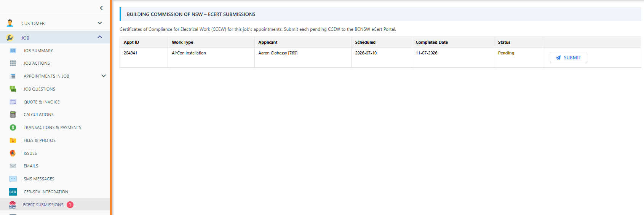The image size is (644, 215).
Task: Collapse the Job section chevron
Action: pyautogui.click(x=100, y=37)
